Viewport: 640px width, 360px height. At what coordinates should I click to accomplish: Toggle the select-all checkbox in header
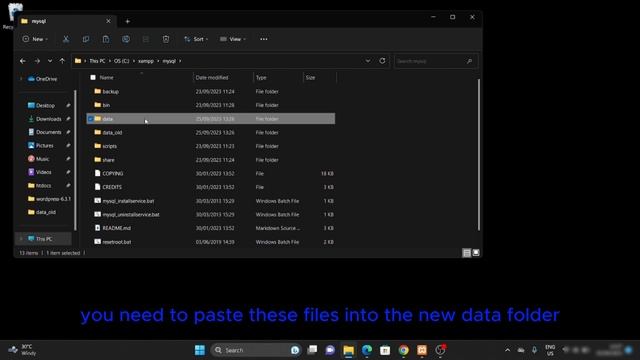[93, 78]
